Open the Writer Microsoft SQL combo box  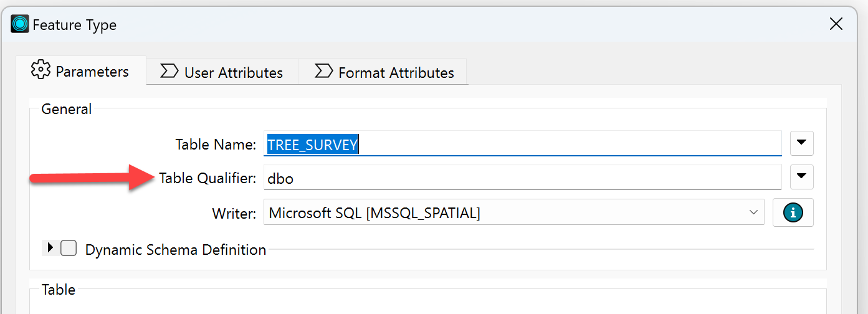(513, 213)
